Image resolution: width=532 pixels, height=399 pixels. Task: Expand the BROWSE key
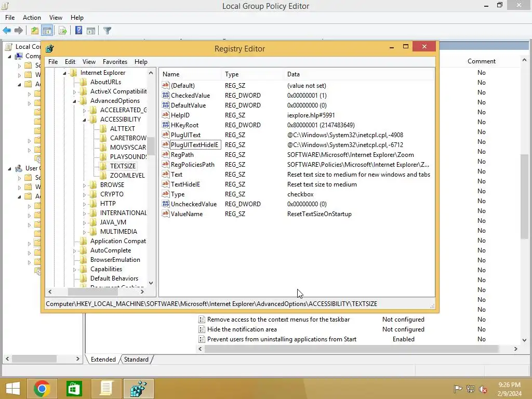pyautogui.click(x=84, y=185)
